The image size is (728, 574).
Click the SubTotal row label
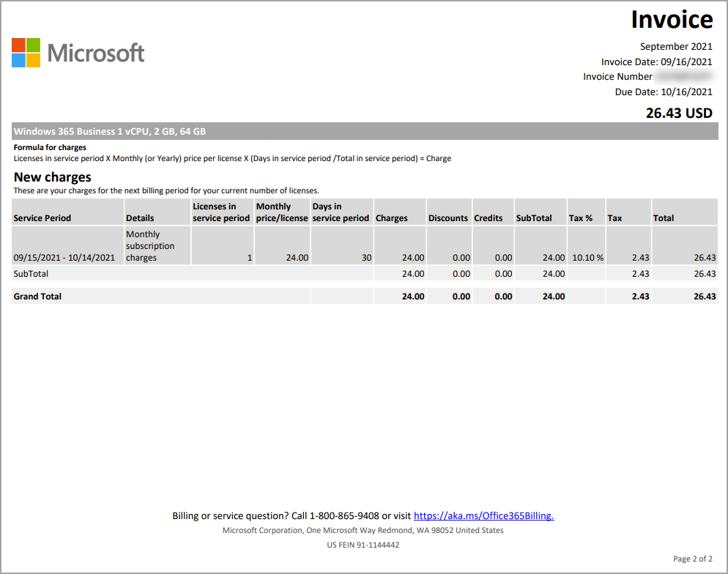29,273
